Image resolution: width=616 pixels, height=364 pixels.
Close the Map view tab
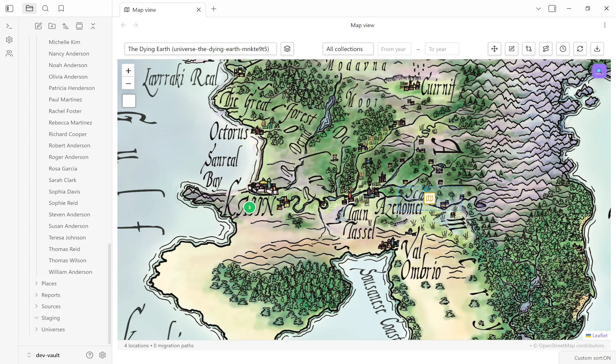point(199,10)
